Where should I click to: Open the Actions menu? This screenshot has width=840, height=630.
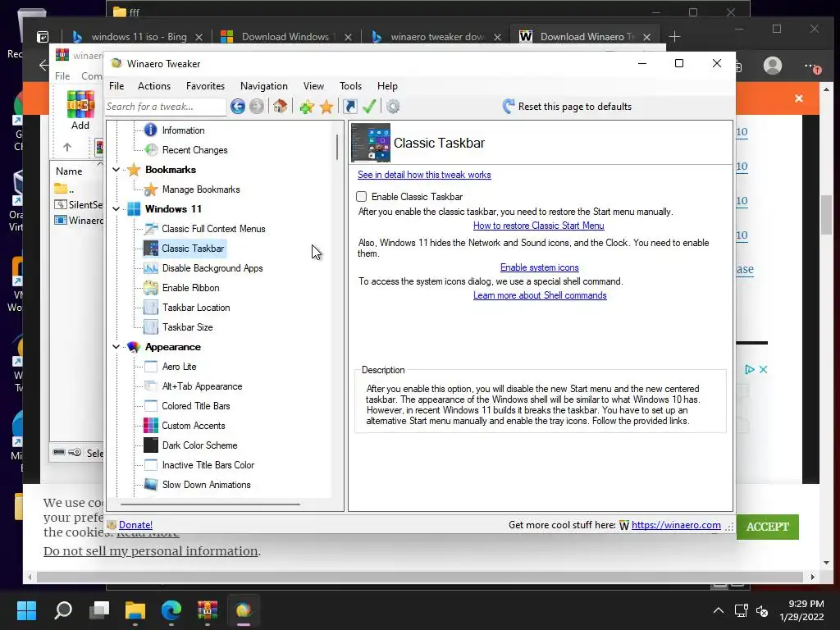point(154,85)
